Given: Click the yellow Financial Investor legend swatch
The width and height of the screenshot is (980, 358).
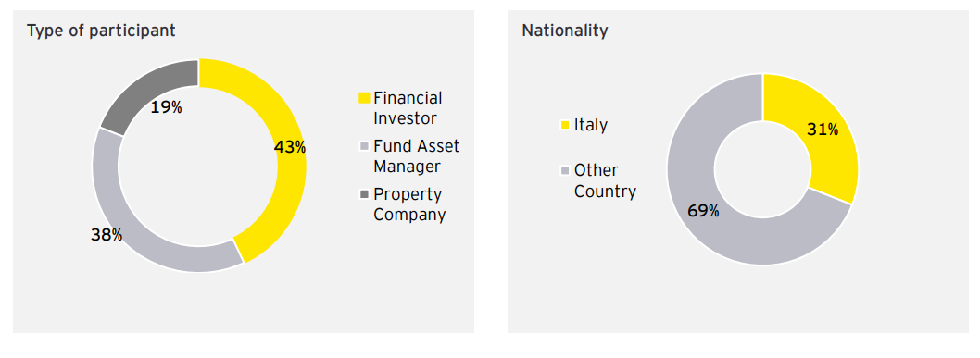Looking at the screenshot, I should point(364,98).
